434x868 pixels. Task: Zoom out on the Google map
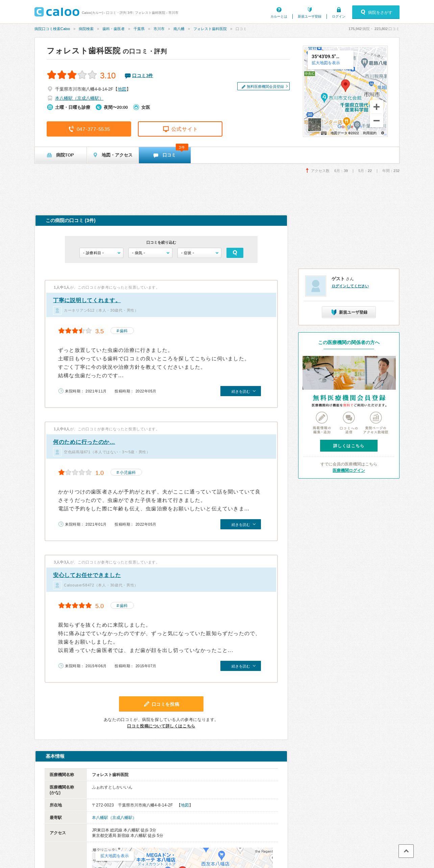[376, 120]
